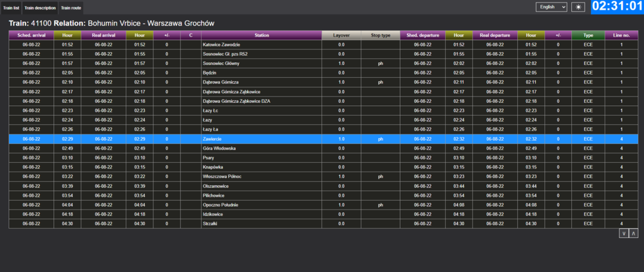Click the Real arrival column header
The width and height of the screenshot is (644, 272).
(104, 35)
